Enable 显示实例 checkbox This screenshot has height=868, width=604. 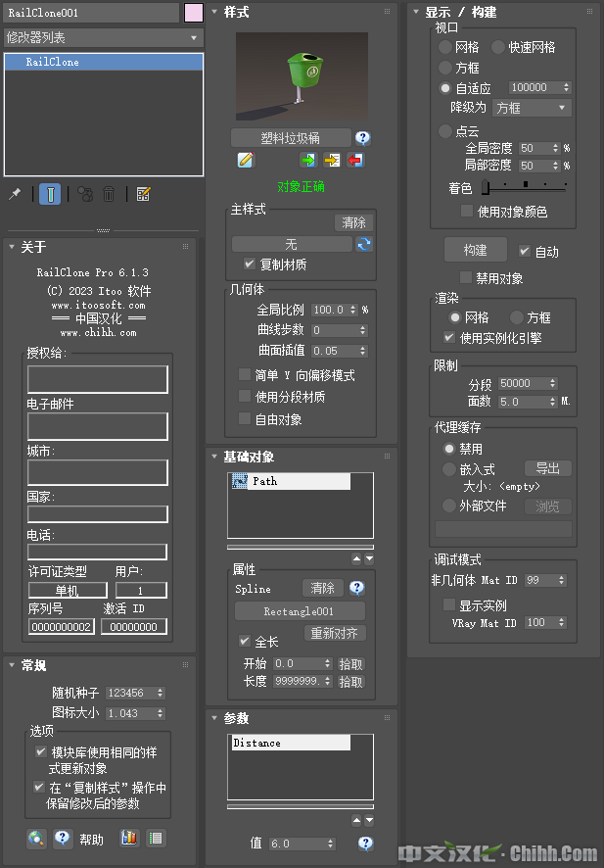(x=449, y=604)
